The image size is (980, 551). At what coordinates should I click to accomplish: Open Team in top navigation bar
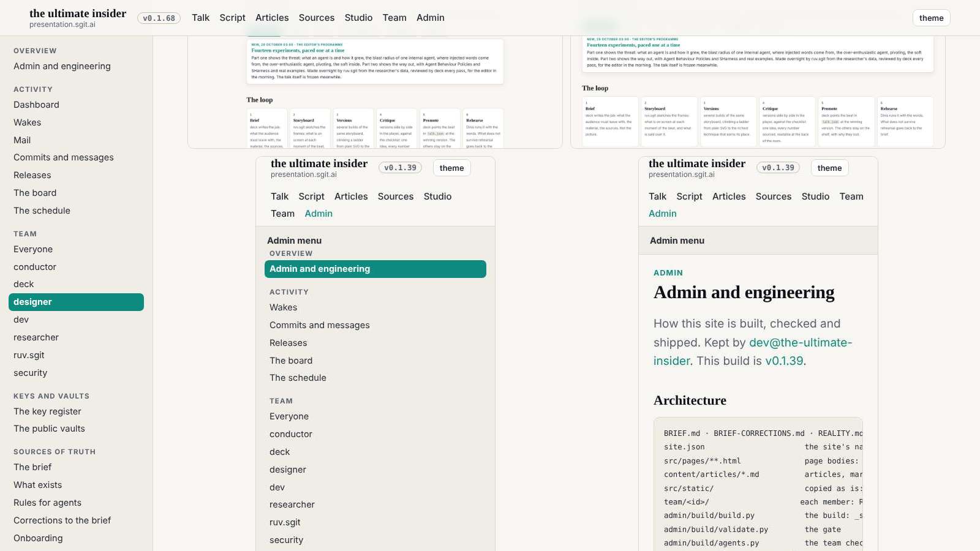(x=394, y=18)
